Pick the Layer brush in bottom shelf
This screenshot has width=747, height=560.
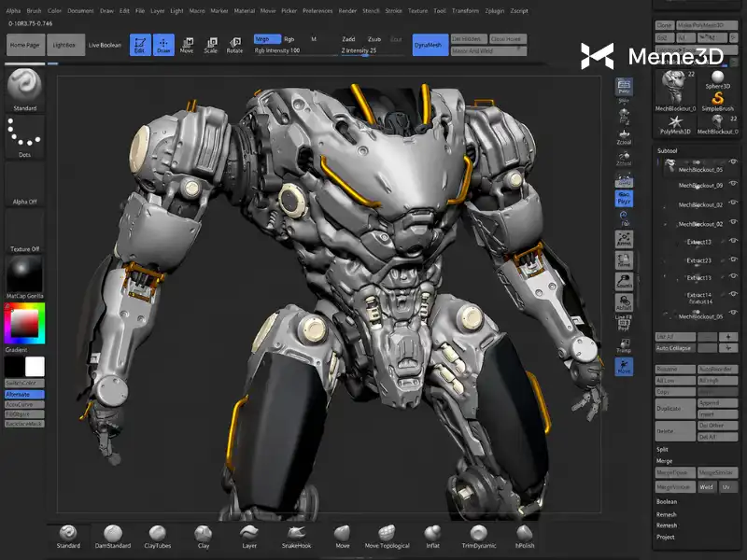coord(249,536)
